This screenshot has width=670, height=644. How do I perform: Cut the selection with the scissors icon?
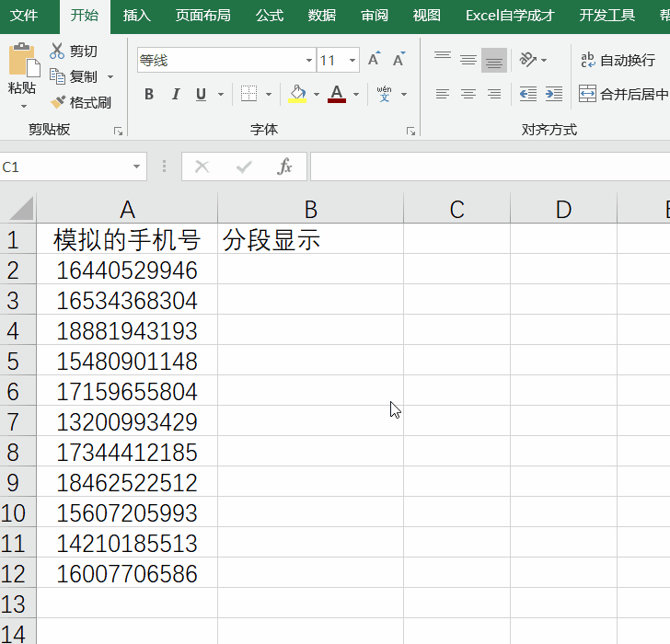[56, 51]
